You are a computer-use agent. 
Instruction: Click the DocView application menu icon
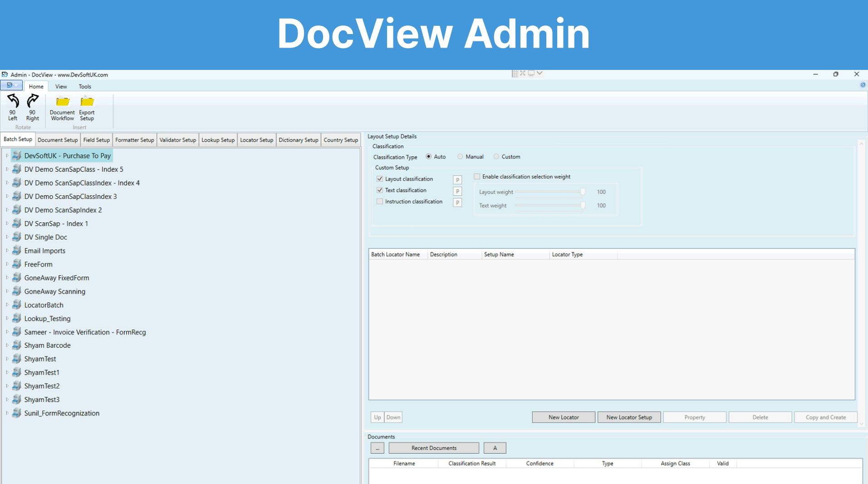(9, 85)
